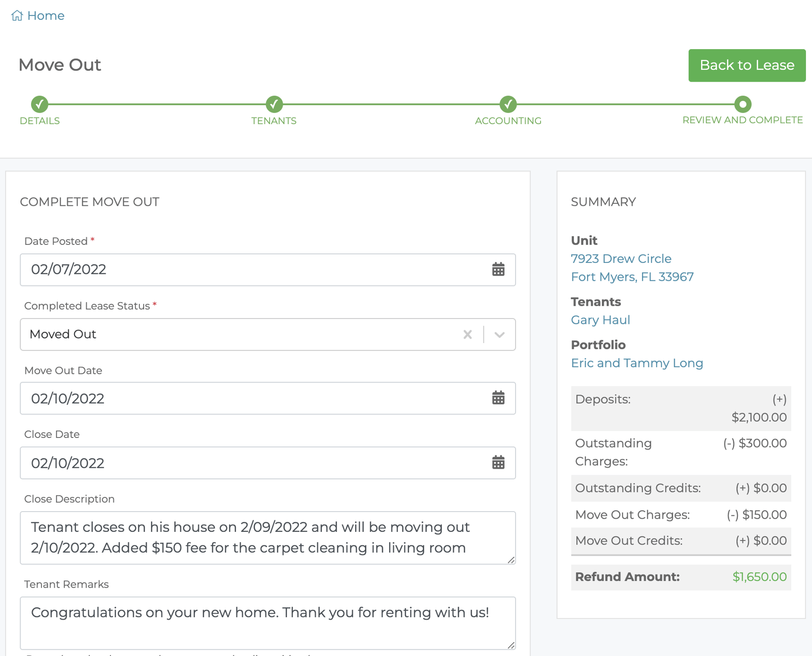Click the Back to Lease button
The image size is (812, 656).
pos(746,65)
